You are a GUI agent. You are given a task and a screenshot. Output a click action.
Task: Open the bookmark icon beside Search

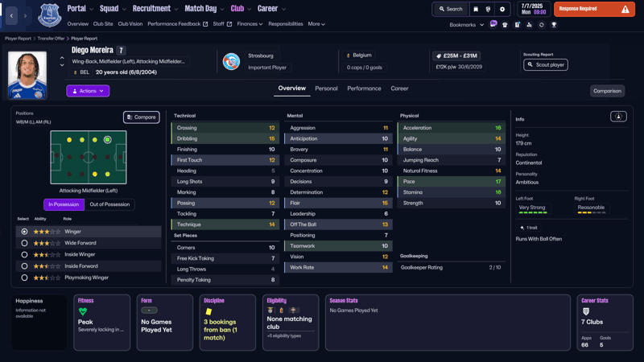pos(476,9)
